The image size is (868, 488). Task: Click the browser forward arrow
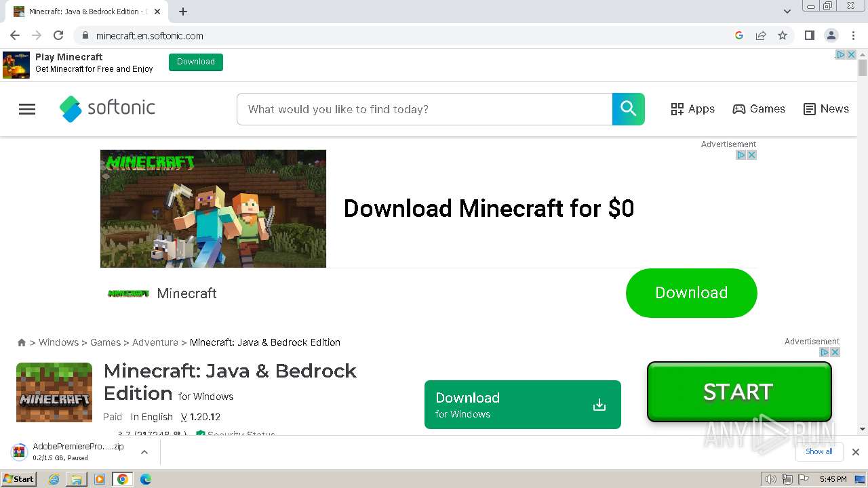(x=37, y=35)
